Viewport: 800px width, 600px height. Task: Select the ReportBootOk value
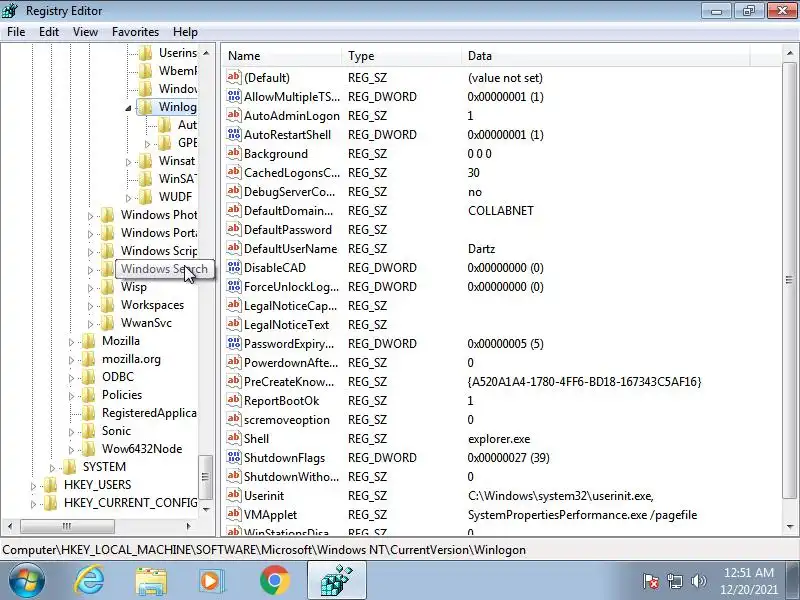coord(281,401)
